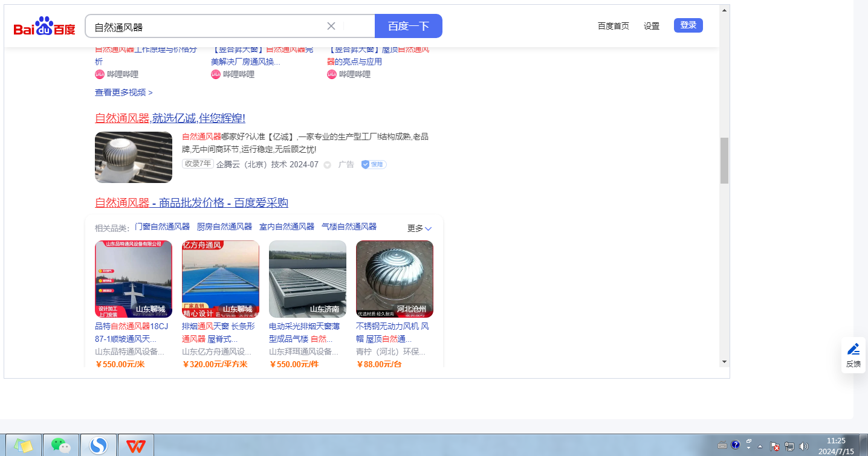Click the taskbar clock showing 11:25
Viewport: 868px width, 456px height.
click(837, 446)
